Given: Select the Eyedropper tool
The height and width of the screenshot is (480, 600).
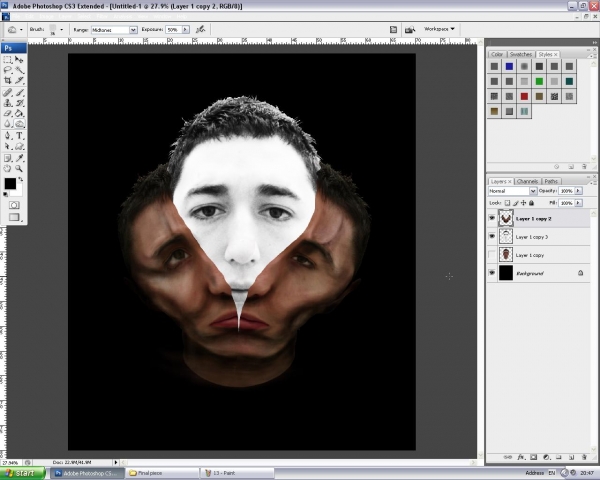Looking at the screenshot, I should point(19,158).
